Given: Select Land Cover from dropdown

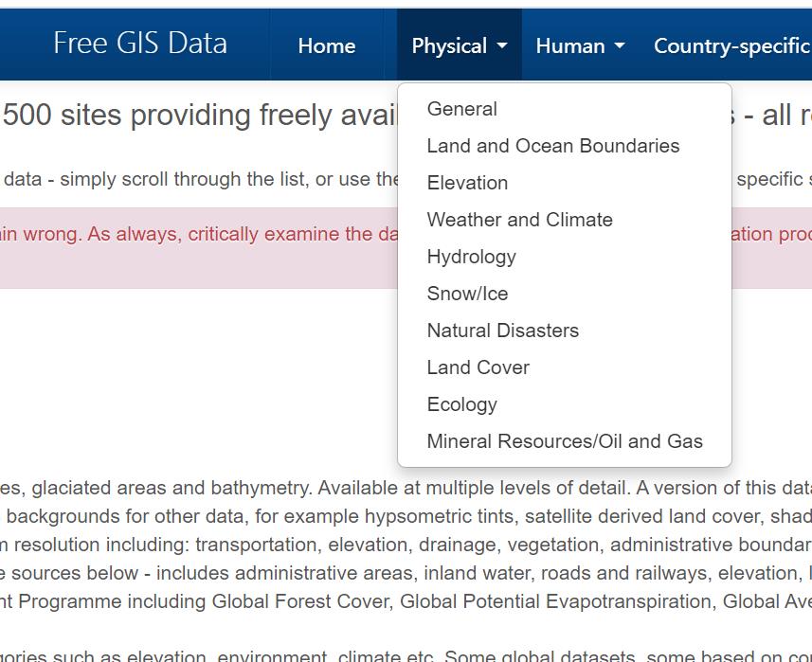Looking at the screenshot, I should 478,367.
